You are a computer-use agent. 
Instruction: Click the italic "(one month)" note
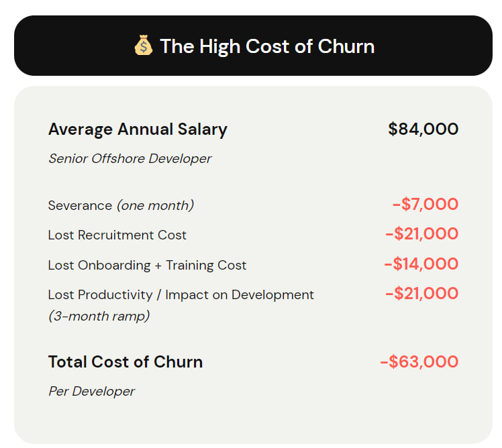click(x=155, y=205)
